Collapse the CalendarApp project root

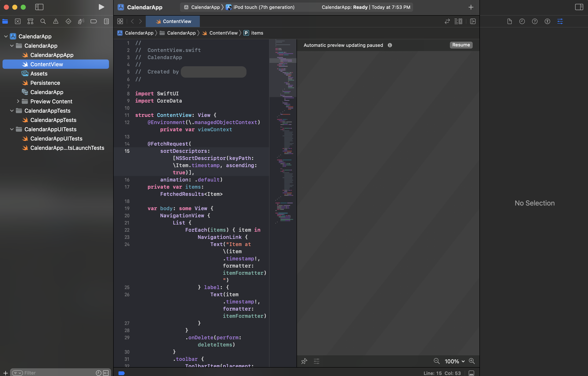[x=6, y=36]
